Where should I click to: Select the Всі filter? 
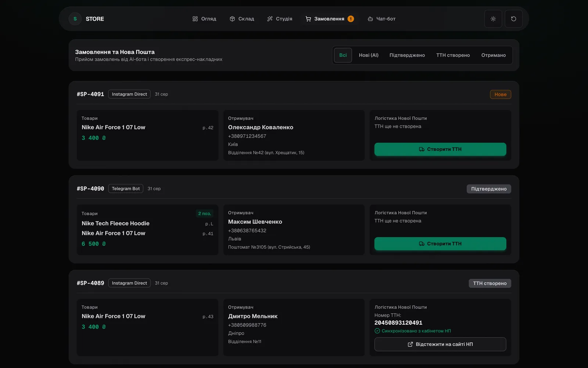click(x=343, y=55)
